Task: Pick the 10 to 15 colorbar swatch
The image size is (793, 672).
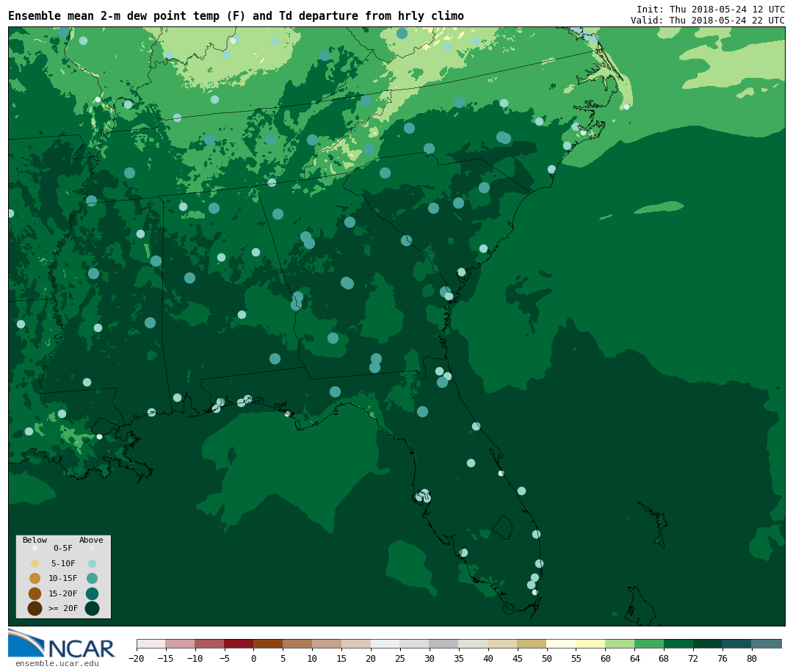Action: tap(327, 643)
